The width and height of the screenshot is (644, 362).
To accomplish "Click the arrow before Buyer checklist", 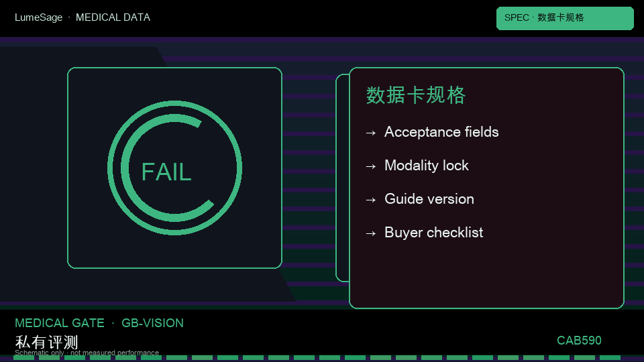I will click(x=370, y=233).
